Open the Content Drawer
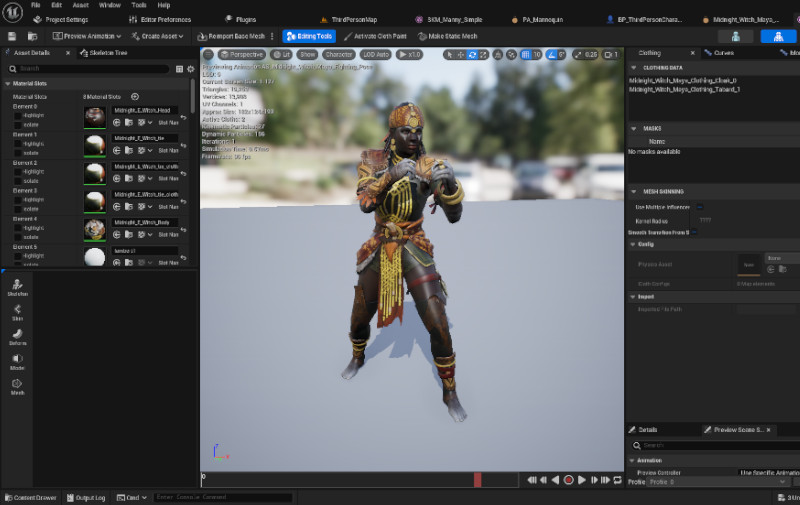Viewport: 800px width, 505px height. point(31,497)
